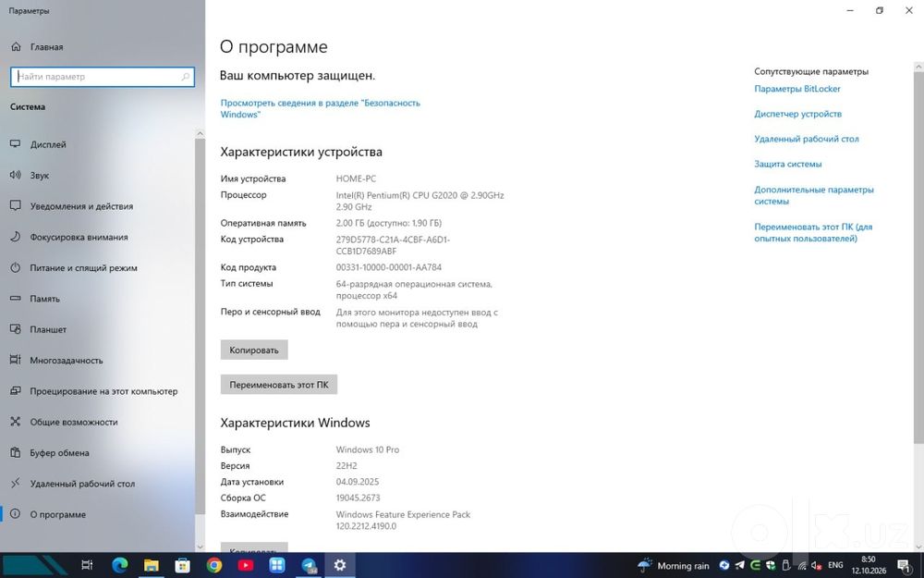
Task: Open Task View on the taskbar
Action: click(87, 565)
